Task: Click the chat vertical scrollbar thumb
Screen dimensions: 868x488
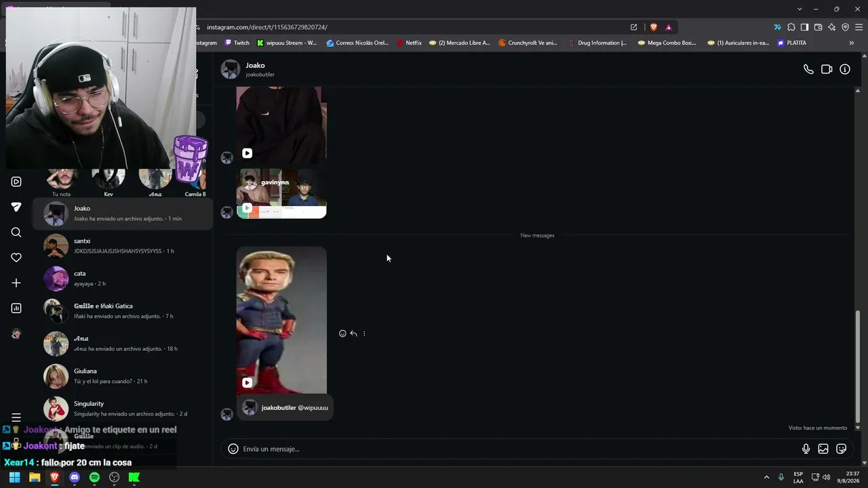Action: pos(858,366)
